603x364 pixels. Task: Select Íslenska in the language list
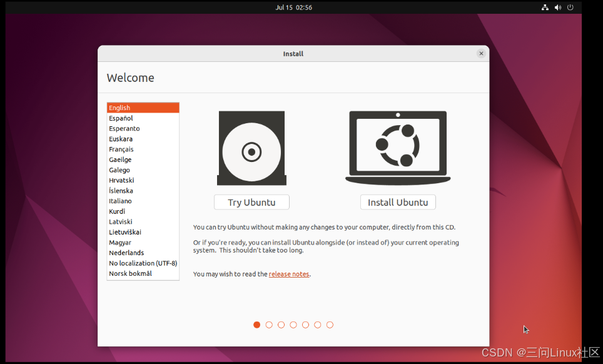(143, 191)
